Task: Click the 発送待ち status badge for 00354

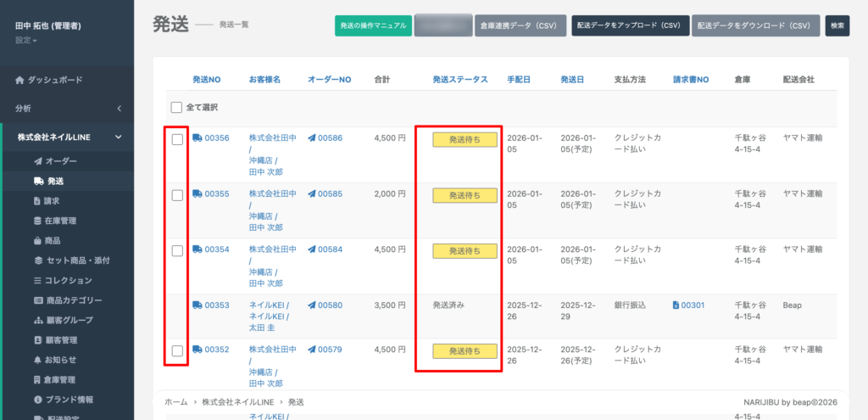Action: [x=465, y=251]
